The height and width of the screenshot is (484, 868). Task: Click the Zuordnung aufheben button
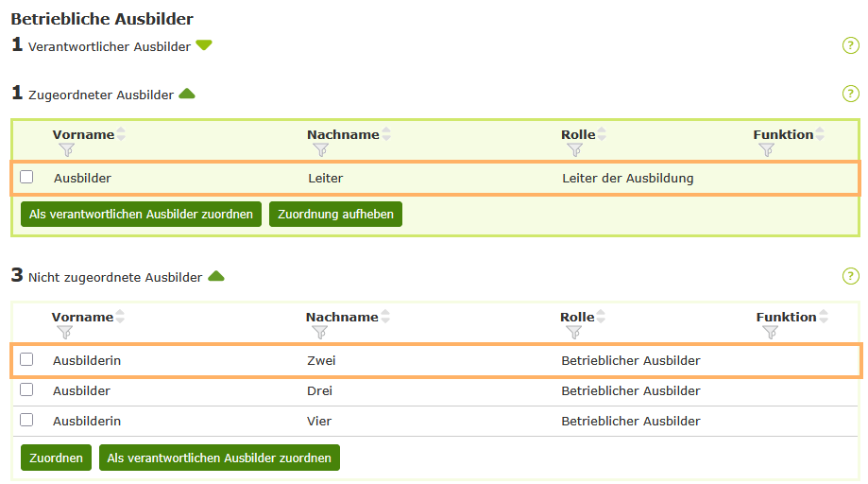click(x=335, y=215)
